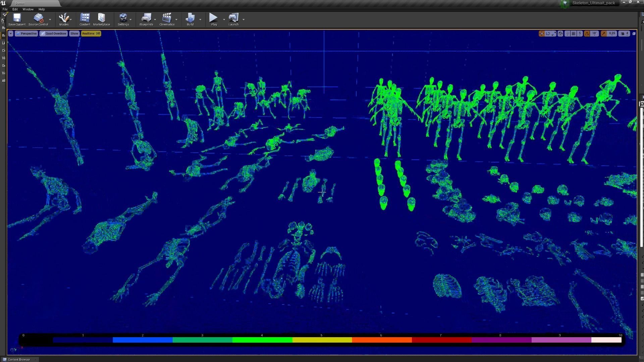Open the Edit menu
Image resolution: width=644 pixels, height=362 pixels.
tap(15, 9)
